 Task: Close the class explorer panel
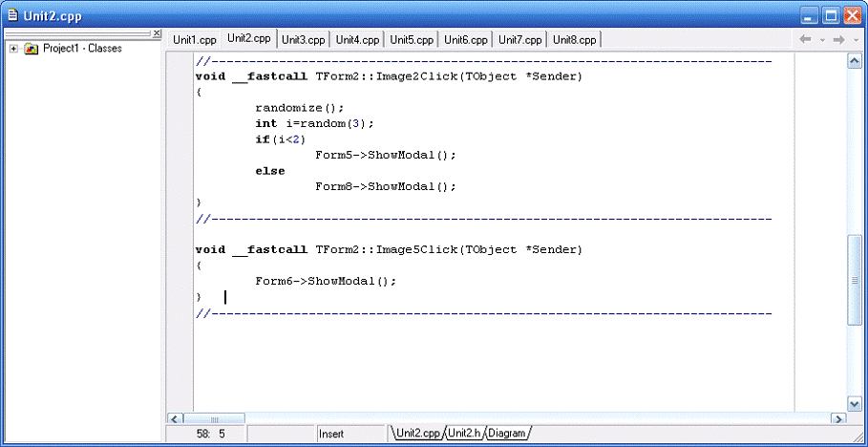pos(157,33)
